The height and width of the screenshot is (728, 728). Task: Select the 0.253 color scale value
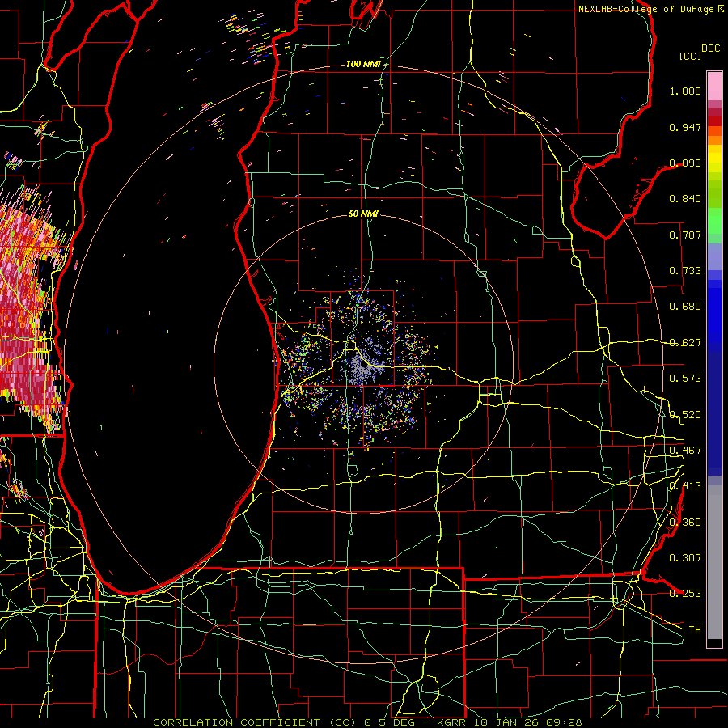click(685, 594)
